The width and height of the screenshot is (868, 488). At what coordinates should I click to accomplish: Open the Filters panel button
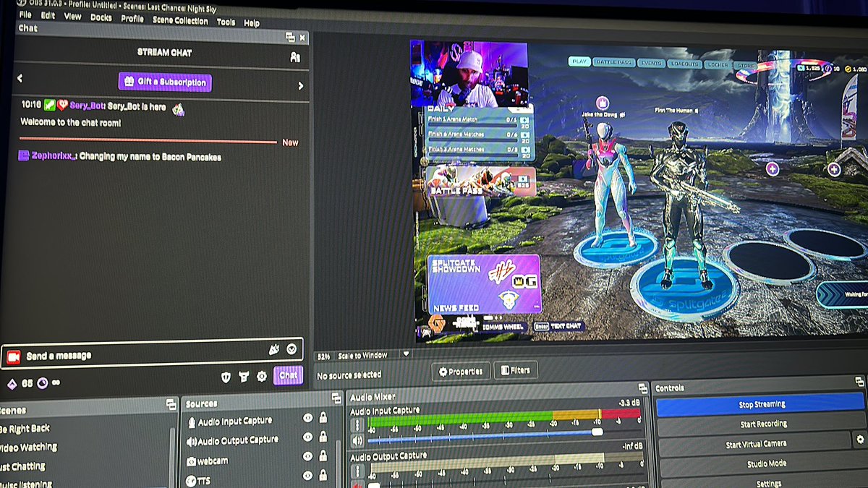(x=515, y=370)
